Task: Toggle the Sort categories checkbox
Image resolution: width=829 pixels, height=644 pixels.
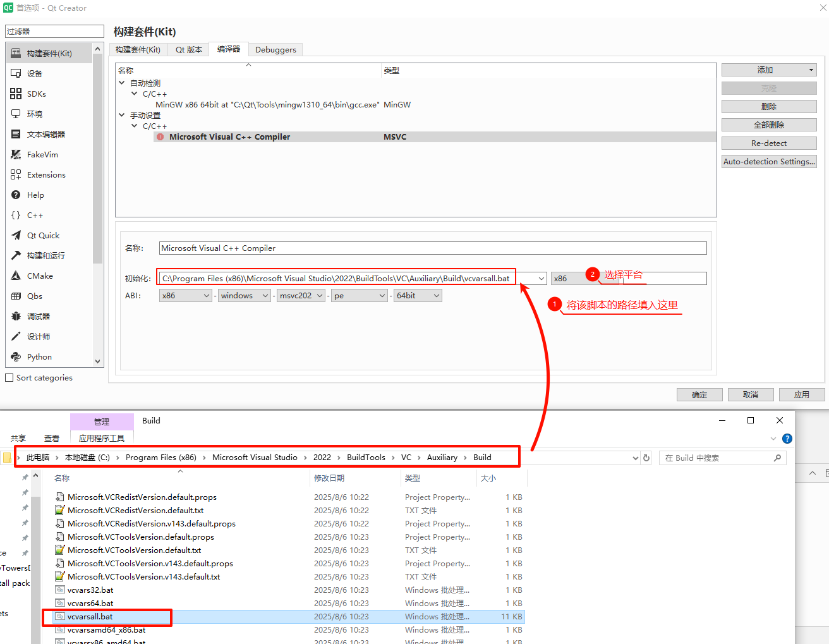Action: click(x=9, y=377)
